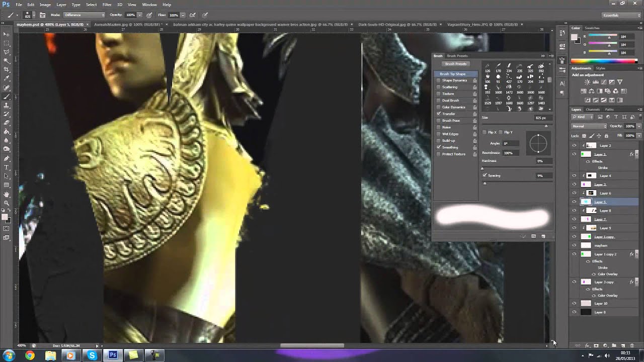The width and height of the screenshot is (644, 362).
Task: Disable the Transfer checkbox
Action: (x=439, y=114)
